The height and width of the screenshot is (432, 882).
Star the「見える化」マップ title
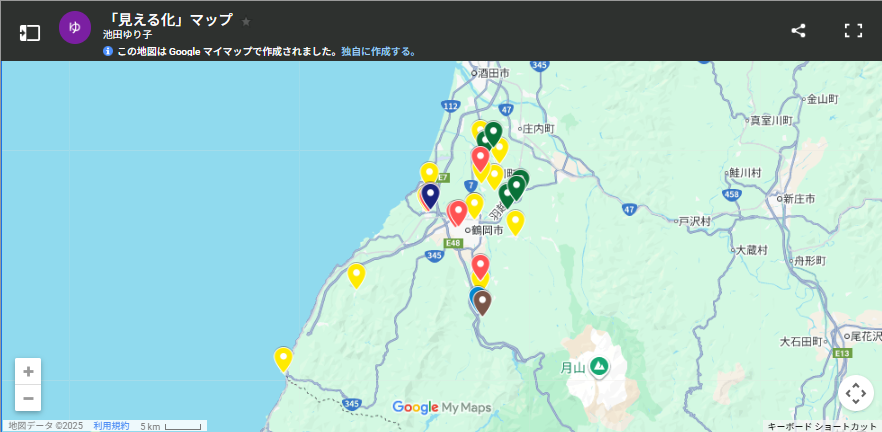[x=247, y=21]
